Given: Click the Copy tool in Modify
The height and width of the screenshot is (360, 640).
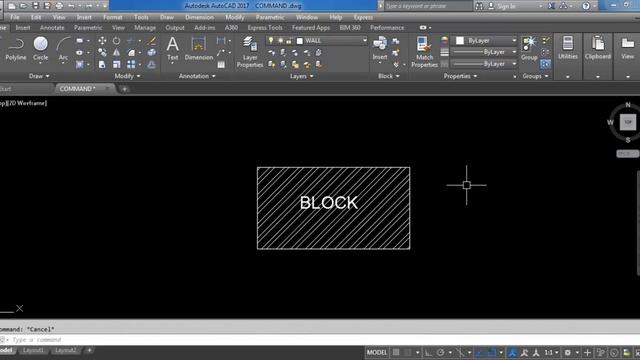Looking at the screenshot, I should pos(102,52).
